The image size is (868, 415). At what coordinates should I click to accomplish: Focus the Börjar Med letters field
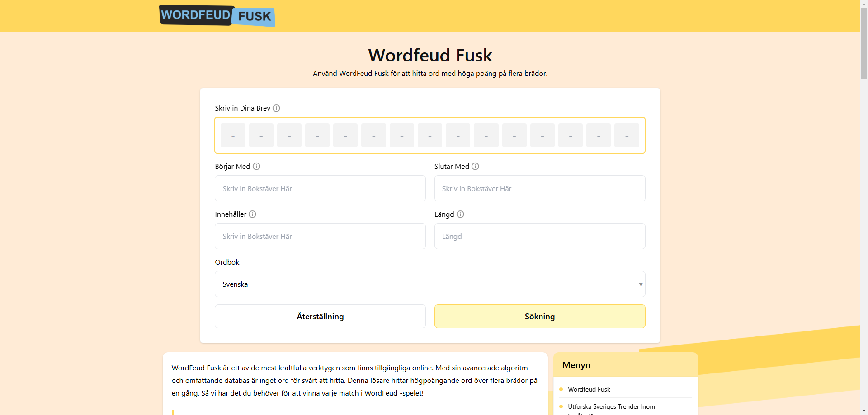pos(320,188)
